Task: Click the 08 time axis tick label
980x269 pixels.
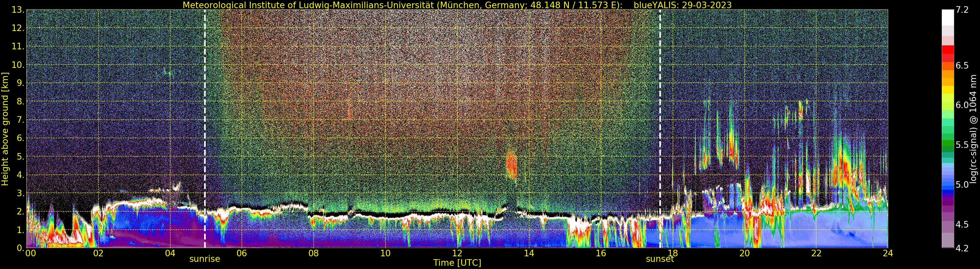Action: tap(313, 253)
